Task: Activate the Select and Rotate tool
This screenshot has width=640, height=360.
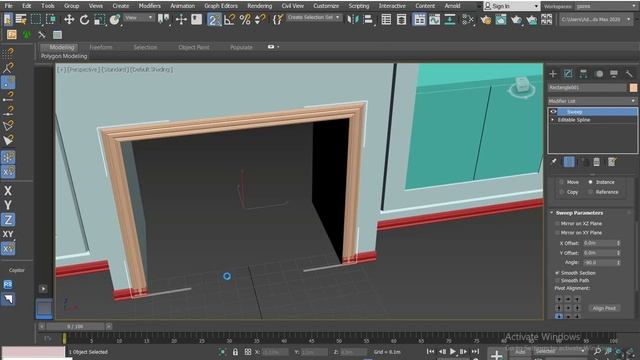Action: (x=84, y=19)
